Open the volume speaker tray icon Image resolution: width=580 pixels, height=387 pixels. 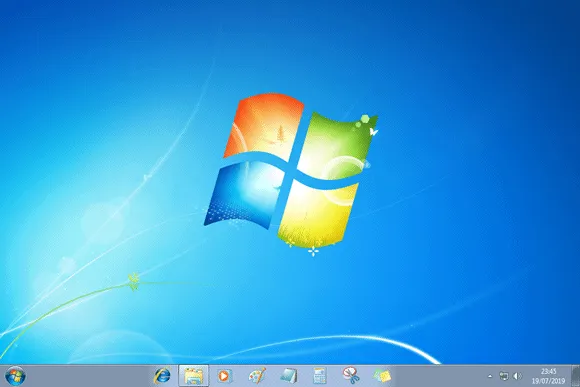point(517,376)
